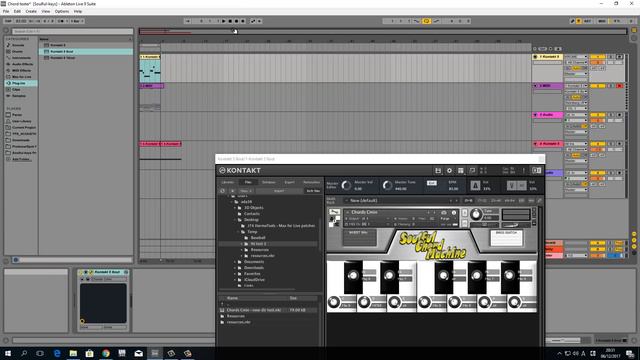Toggle track activator of Kontakt 5 track
The height and width of the screenshot is (360, 640).
tap(597, 57)
